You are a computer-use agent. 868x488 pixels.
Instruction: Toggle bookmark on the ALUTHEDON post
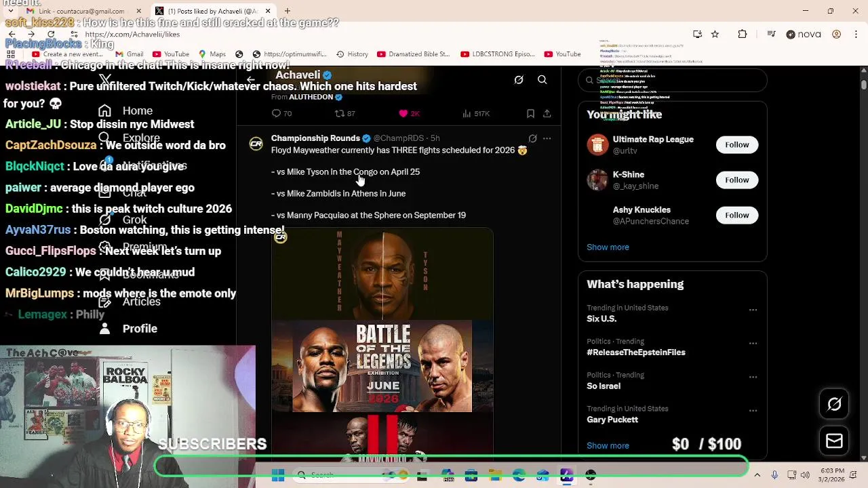(x=530, y=114)
